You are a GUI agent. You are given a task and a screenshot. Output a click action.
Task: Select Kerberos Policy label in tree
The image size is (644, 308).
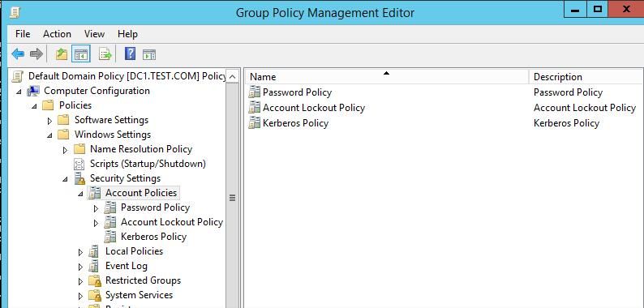pos(153,237)
